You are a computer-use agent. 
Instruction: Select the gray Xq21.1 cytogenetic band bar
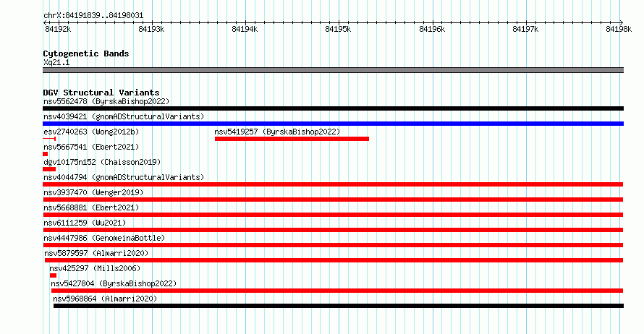tap(333, 70)
